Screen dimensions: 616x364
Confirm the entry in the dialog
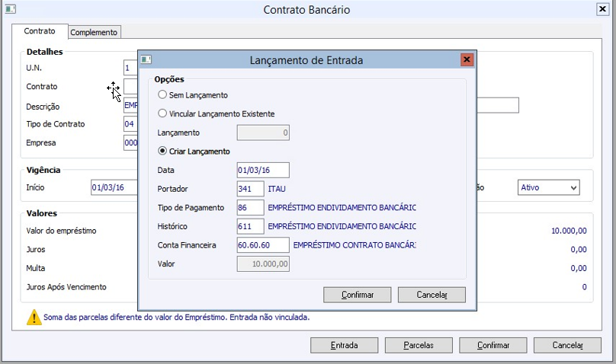[357, 295]
